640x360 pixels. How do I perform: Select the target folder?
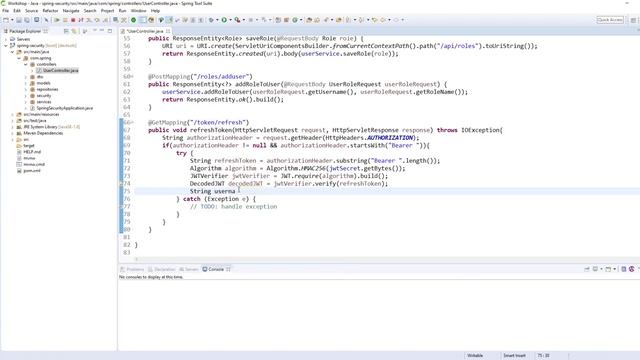[x=29, y=146]
